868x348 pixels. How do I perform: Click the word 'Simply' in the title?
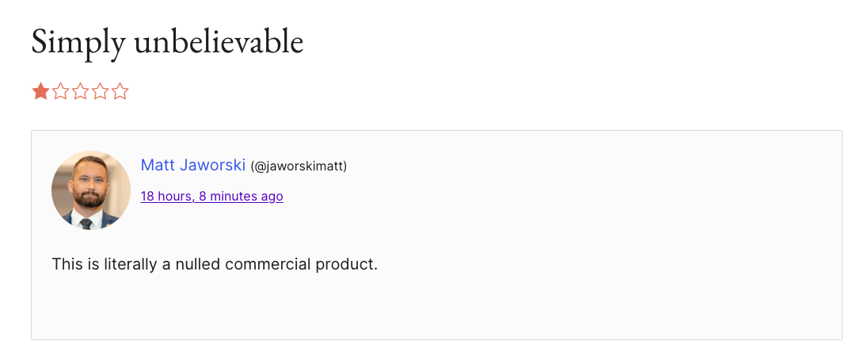pos(78,42)
